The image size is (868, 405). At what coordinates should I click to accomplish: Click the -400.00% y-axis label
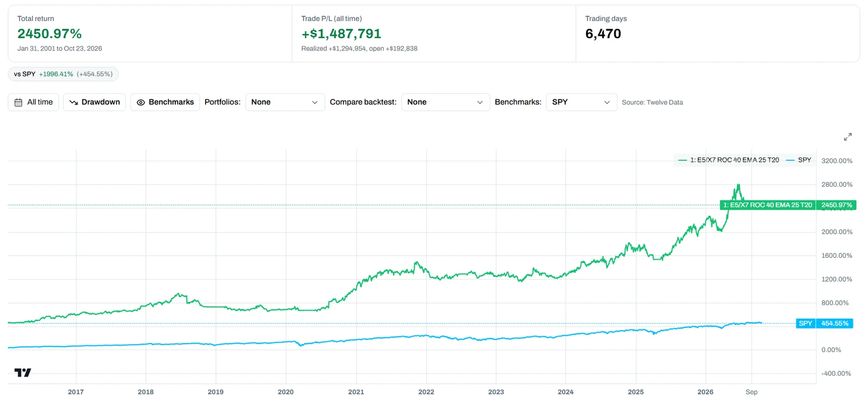[x=836, y=374]
